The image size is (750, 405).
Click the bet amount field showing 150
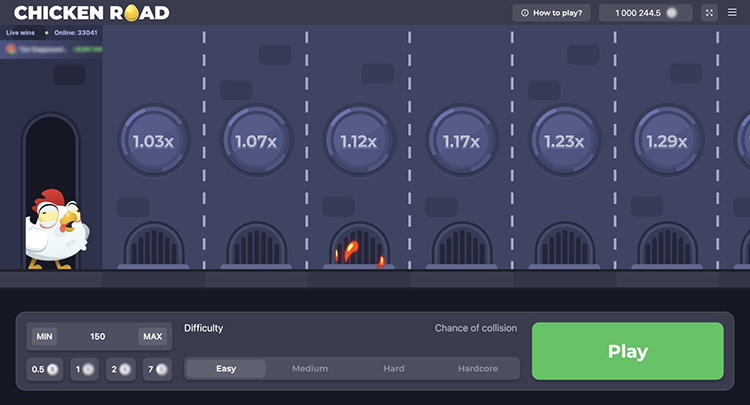[98, 337]
